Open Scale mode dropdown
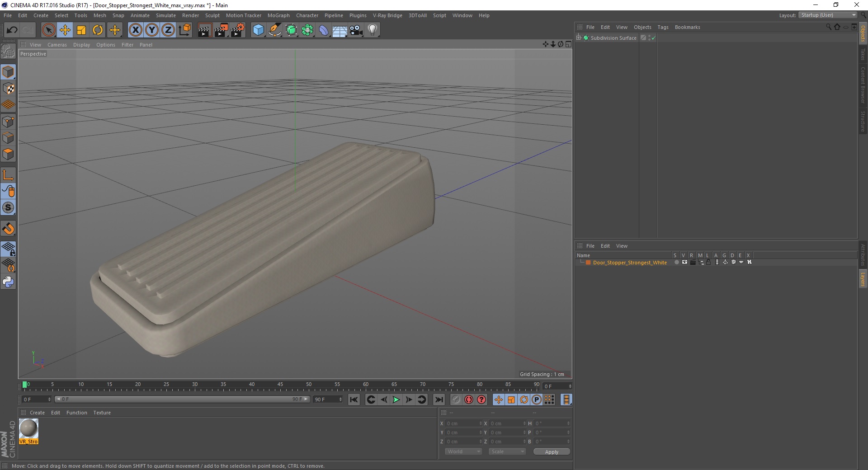 coord(507,451)
